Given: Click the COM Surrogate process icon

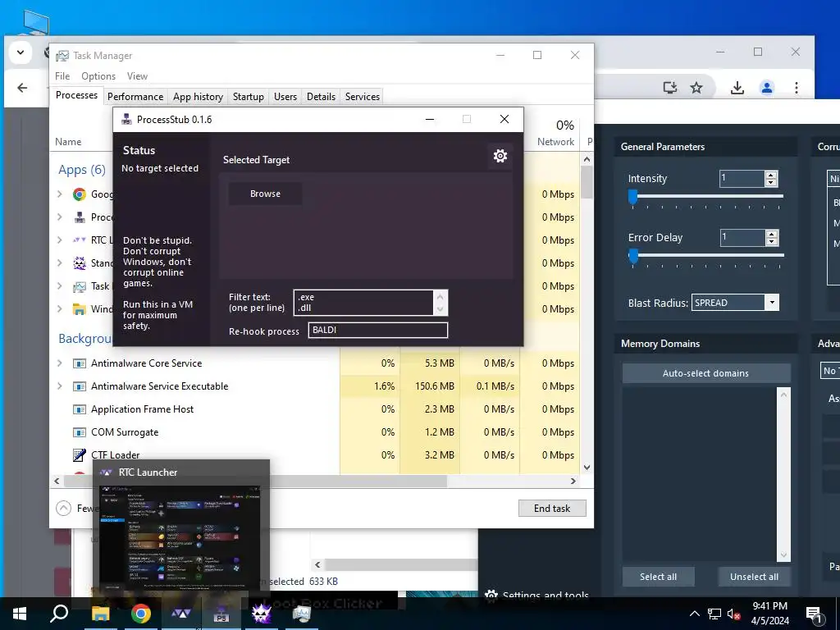Looking at the screenshot, I should coord(80,432).
